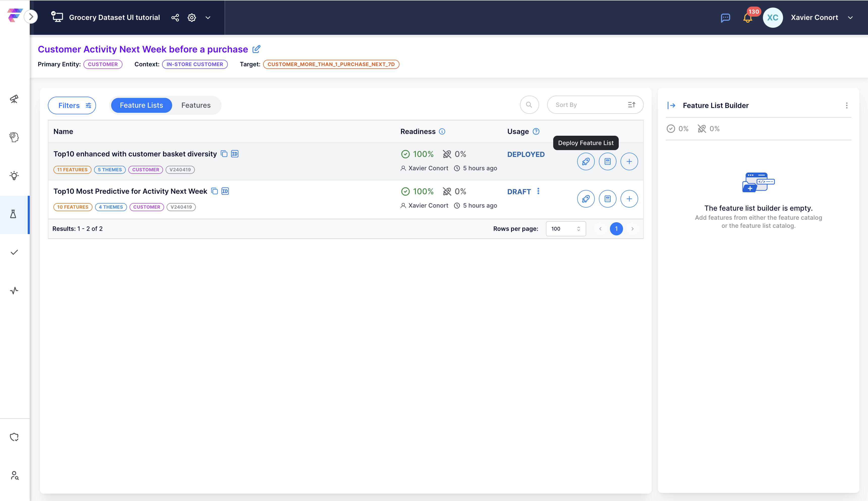868x501 pixels.
Task: Expand the catalog dropdown chevron in header
Action: pos(208,18)
